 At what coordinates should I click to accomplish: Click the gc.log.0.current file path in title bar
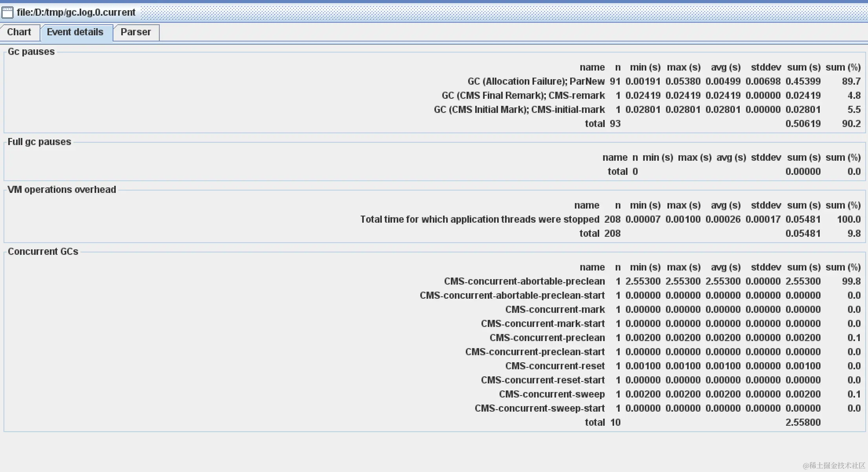click(x=76, y=12)
